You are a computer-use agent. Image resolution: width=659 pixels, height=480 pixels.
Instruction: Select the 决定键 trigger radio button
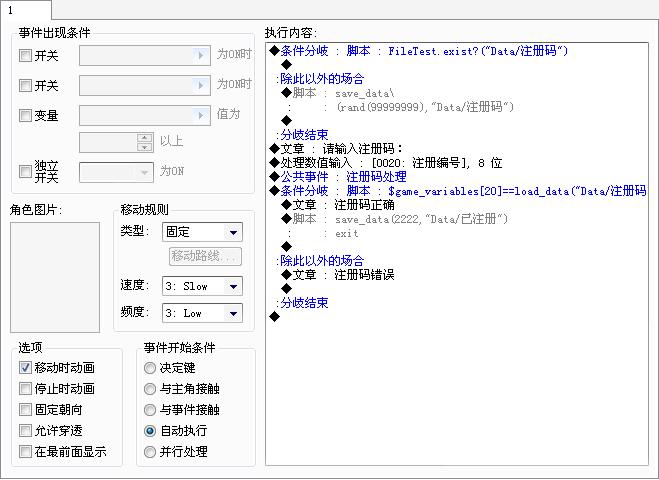click(x=150, y=368)
